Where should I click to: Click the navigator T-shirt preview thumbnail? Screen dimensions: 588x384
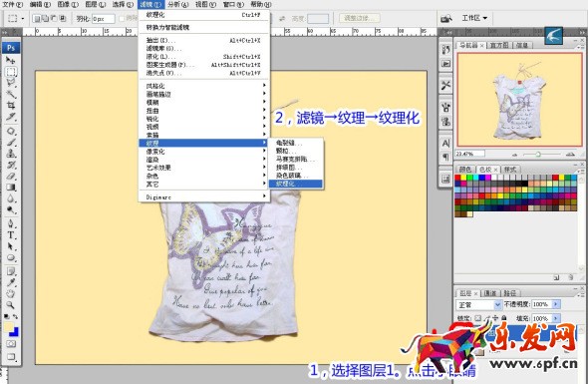click(519, 100)
